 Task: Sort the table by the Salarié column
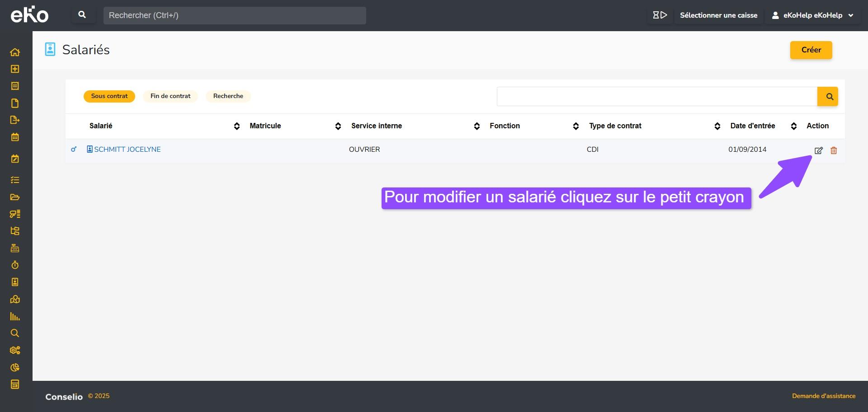[x=236, y=126]
